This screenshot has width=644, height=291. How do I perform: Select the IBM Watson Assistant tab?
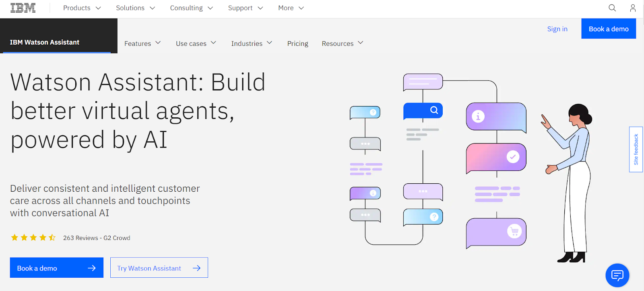pyautogui.click(x=59, y=36)
